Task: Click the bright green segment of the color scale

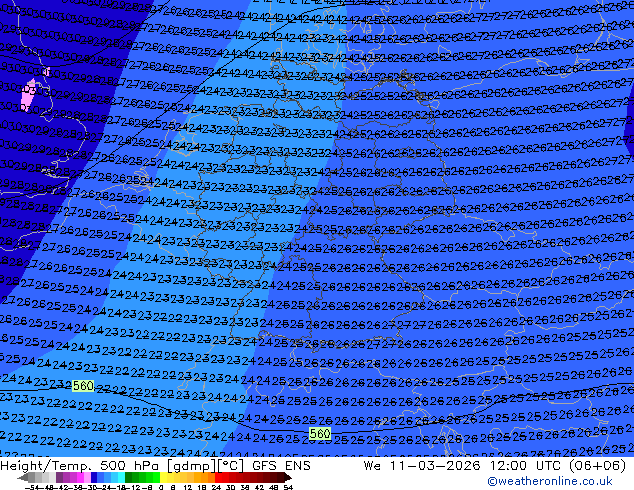Action: pyautogui.click(x=156, y=477)
